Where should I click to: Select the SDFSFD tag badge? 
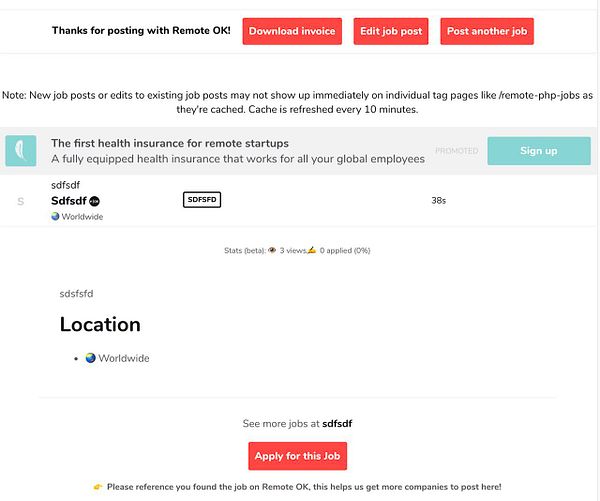(202, 200)
